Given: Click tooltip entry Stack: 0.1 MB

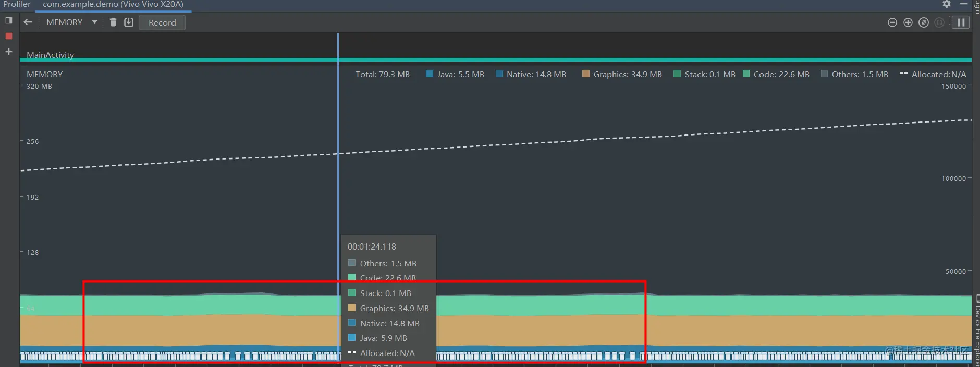Looking at the screenshot, I should coord(379,293).
